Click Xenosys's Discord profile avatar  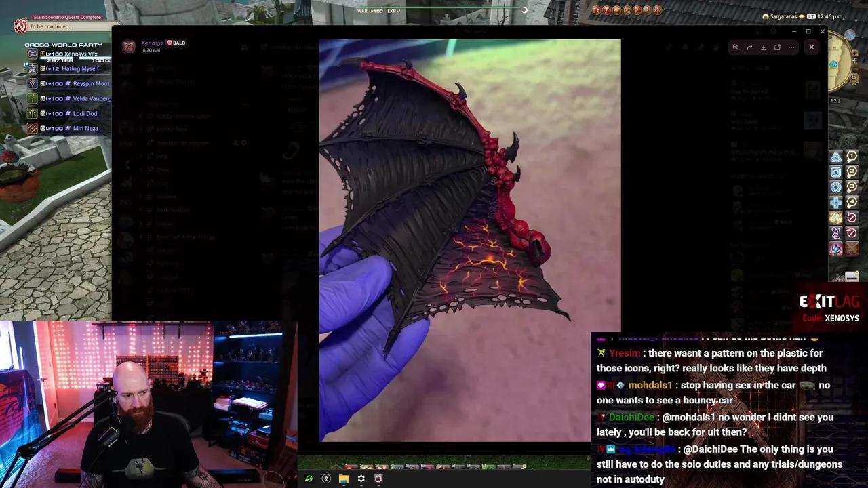[128, 46]
